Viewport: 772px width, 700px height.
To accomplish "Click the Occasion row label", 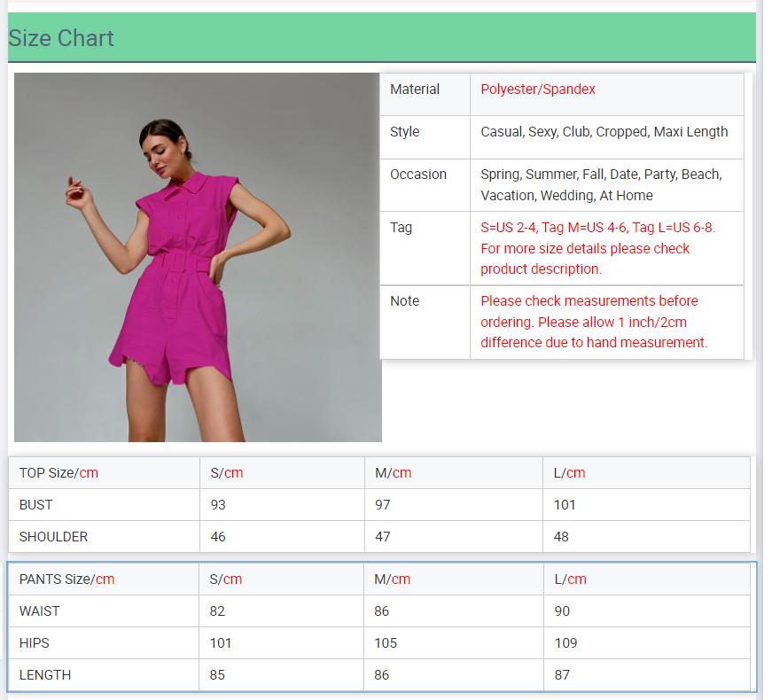I will coord(418,175).
